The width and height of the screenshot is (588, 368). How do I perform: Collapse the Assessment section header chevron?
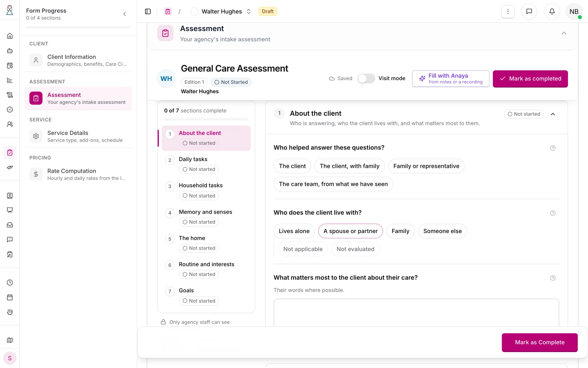click(563, 33)
